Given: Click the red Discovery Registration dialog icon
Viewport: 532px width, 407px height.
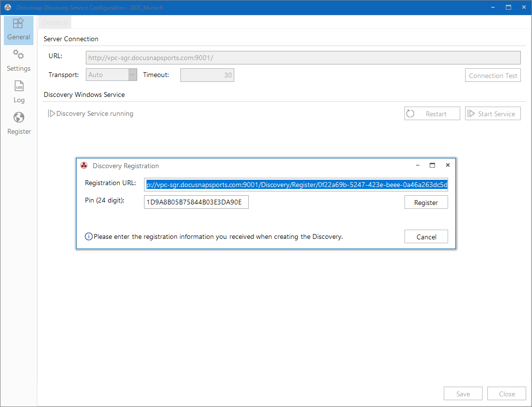Looking at the screenshot, I should point(84,165).
